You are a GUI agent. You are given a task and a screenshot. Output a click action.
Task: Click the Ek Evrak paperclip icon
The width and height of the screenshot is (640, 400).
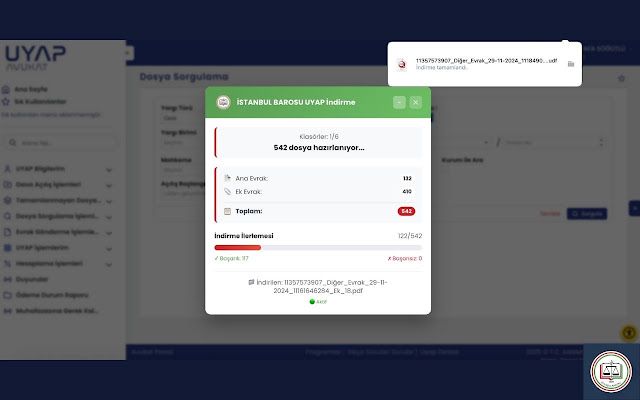tap(227, 191)
